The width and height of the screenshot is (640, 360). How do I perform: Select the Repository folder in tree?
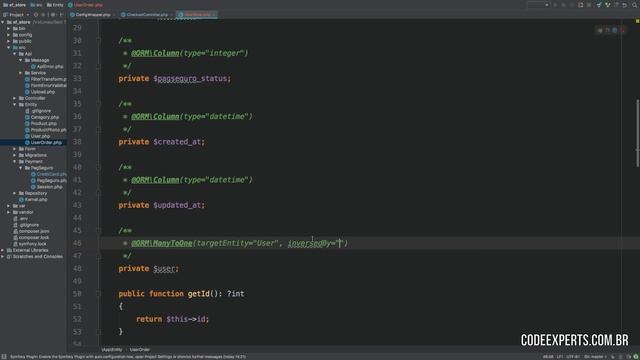tap(33, 193)
